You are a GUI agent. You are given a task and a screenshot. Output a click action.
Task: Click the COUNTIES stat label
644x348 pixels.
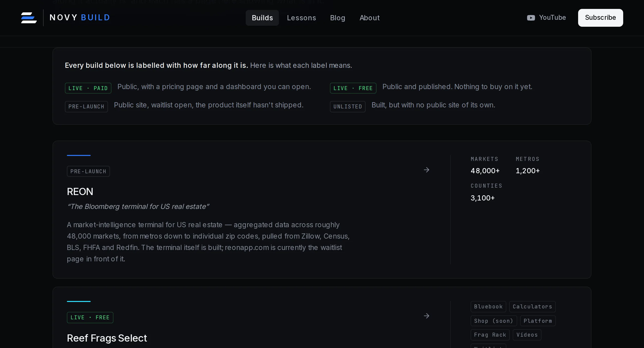(x=486, y=186)
